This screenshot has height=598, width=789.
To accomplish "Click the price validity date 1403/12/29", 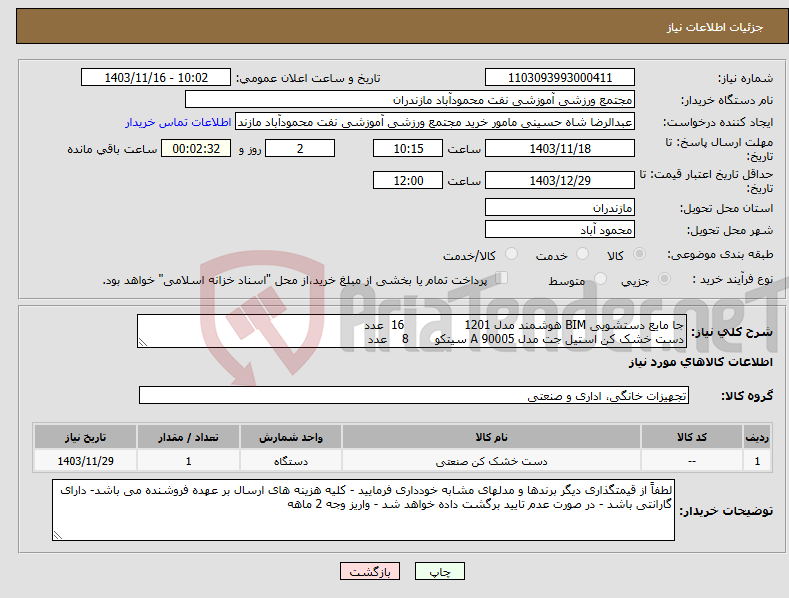I will point(560,180).
